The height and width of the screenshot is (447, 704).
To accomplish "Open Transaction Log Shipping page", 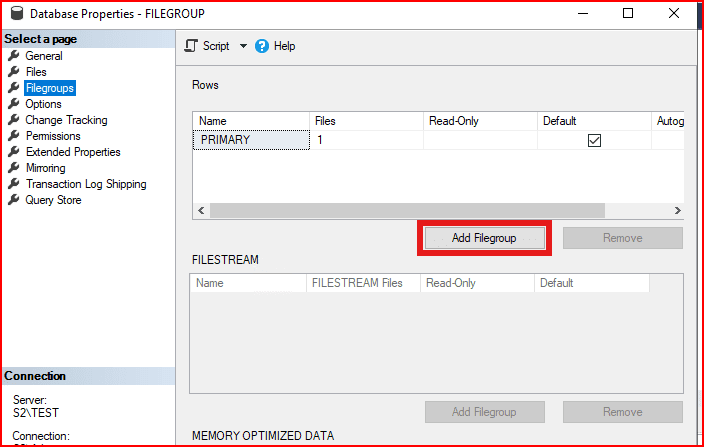I will 86,184.
